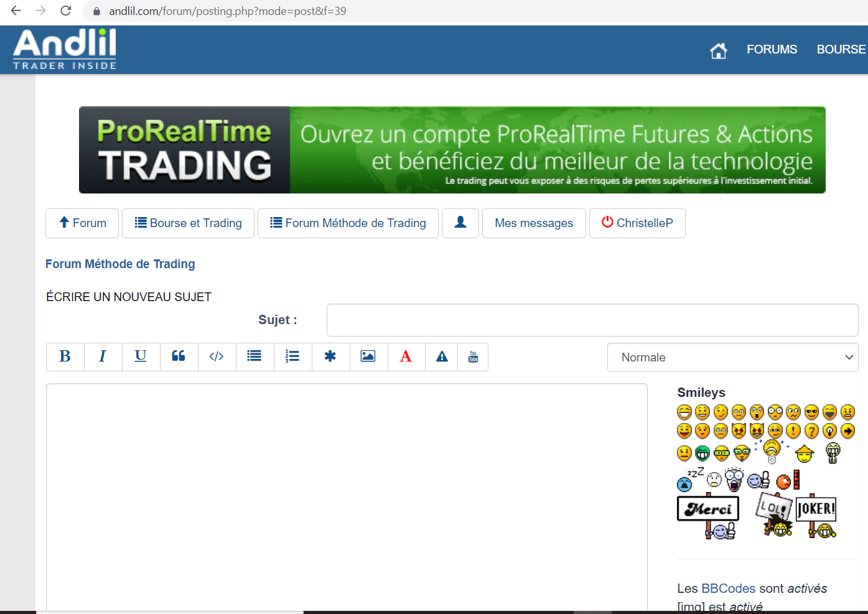Click the "Sujet :" label
The image size is (868, 614).
(x=278, y=320)
